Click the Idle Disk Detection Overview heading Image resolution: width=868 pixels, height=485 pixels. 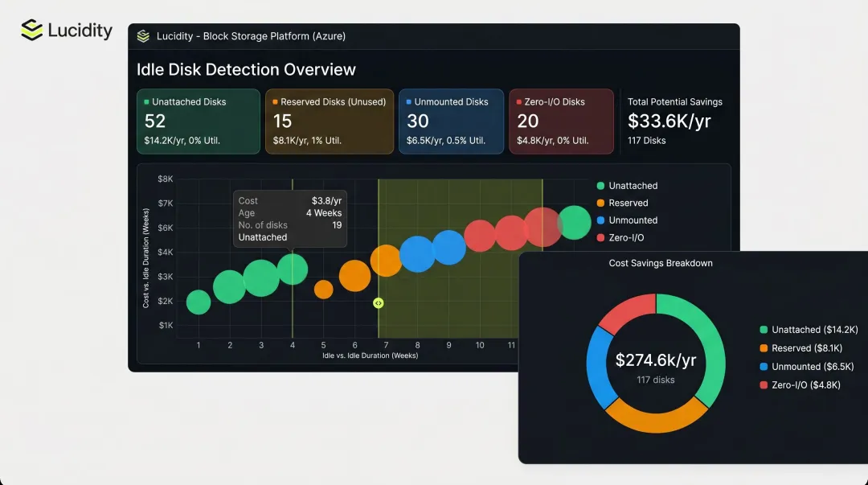[247, 69]
